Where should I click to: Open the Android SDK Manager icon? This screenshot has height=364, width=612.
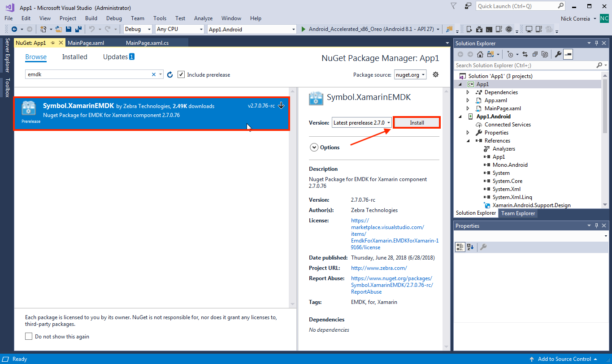[x=479, y=29]
